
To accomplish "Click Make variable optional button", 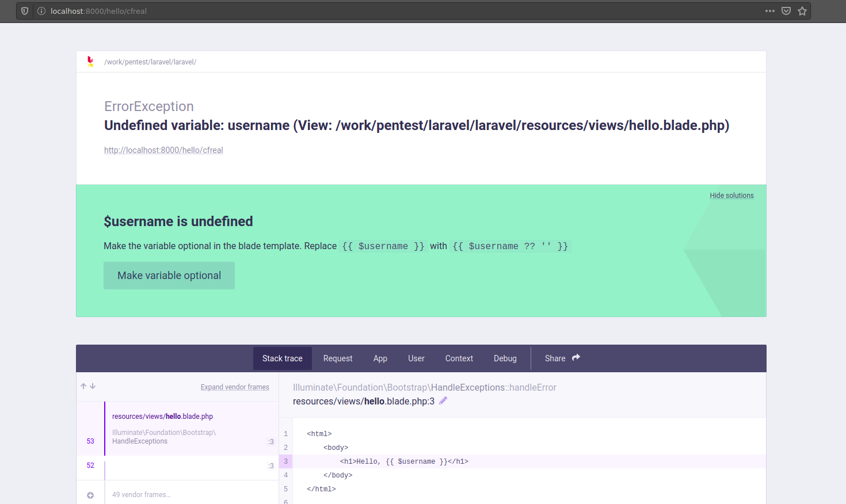I will click(169, 276).
